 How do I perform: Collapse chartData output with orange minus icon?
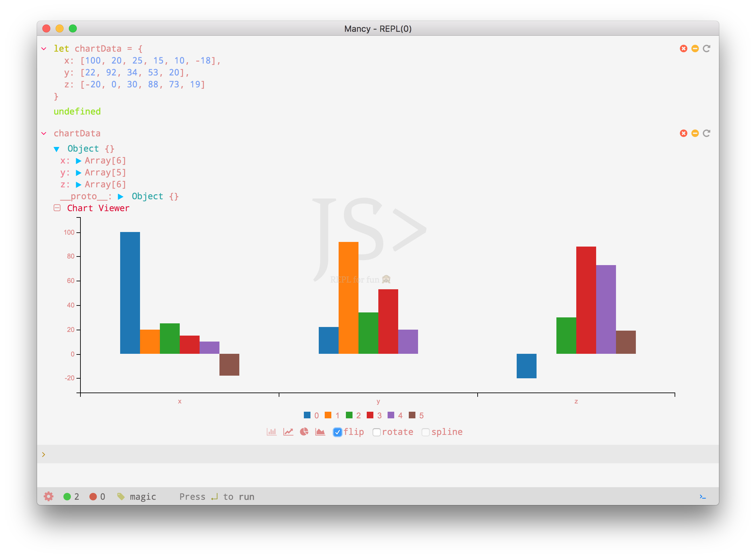pos(695,133)
